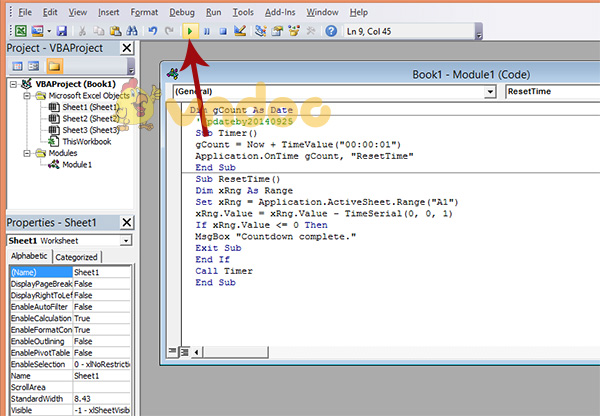Collapse the Modules folder
Viewport: 600px width, 416px height.
click(x=27, y=153)
